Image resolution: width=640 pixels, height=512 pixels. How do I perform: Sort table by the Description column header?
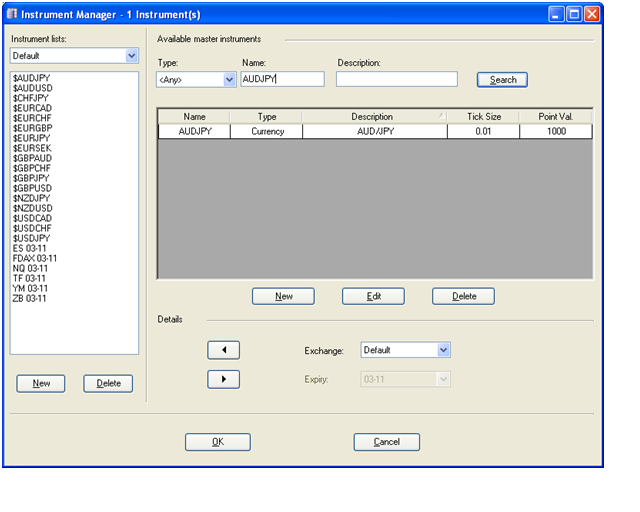tap(372, 117)
